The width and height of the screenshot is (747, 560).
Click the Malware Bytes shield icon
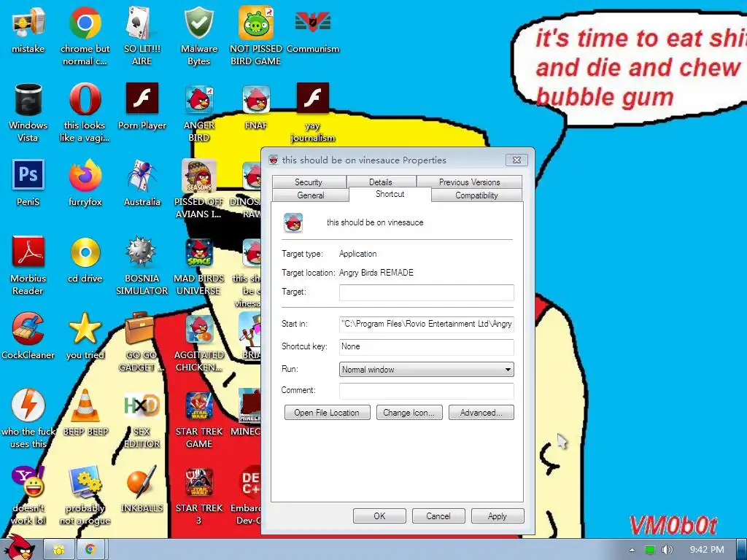pyautogui.click(x=198, y=36)
